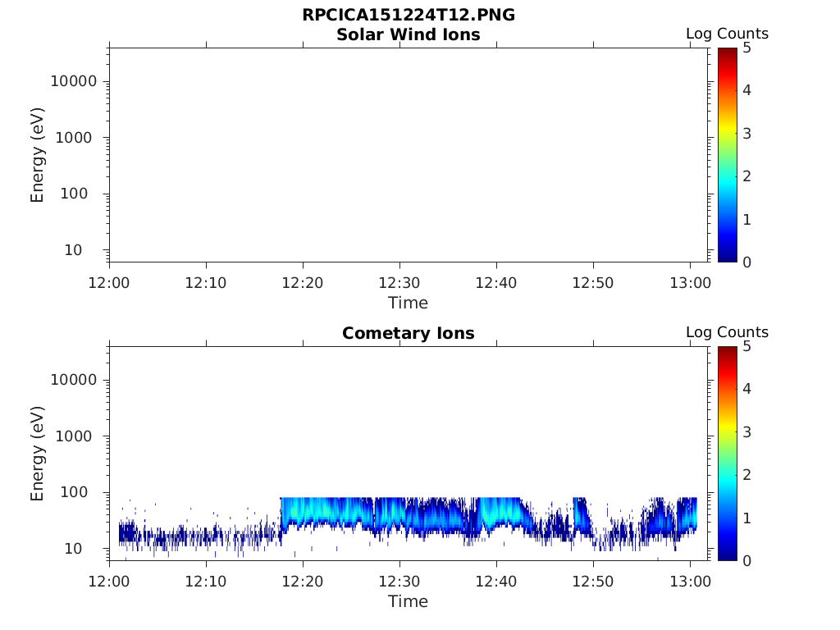Select the 1000 energy tick on Cometary Ions plot

coord(74,436)
